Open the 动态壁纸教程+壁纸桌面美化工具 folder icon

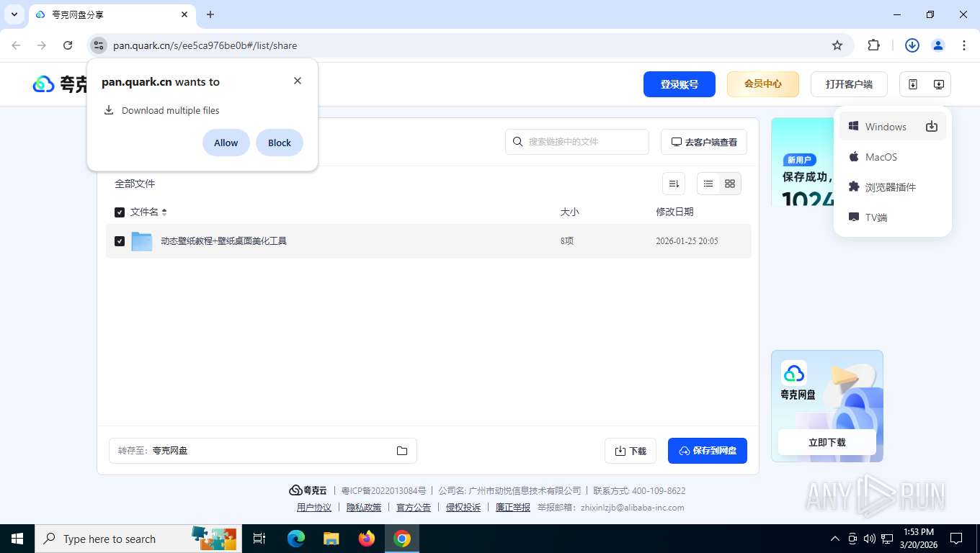pos(142,241)
